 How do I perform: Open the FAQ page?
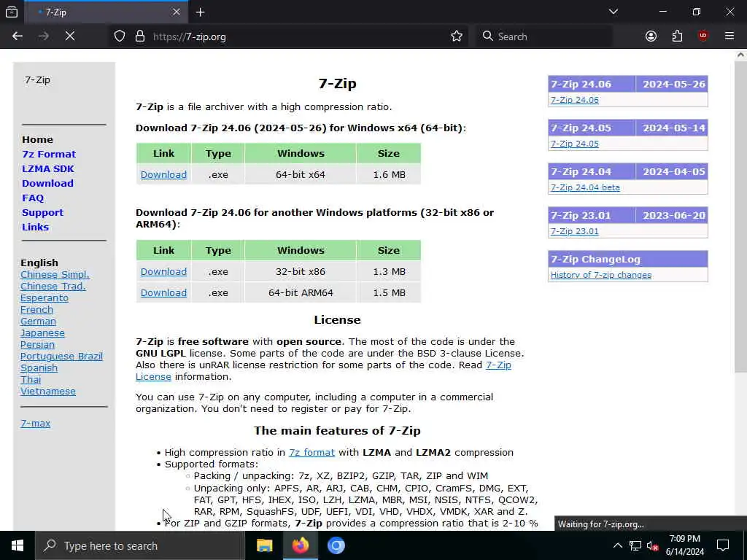tap(32, 198)
